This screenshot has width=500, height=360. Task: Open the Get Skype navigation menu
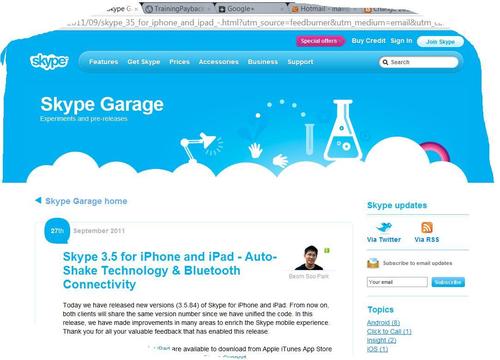pyautogui.click(x=144, y=62)
